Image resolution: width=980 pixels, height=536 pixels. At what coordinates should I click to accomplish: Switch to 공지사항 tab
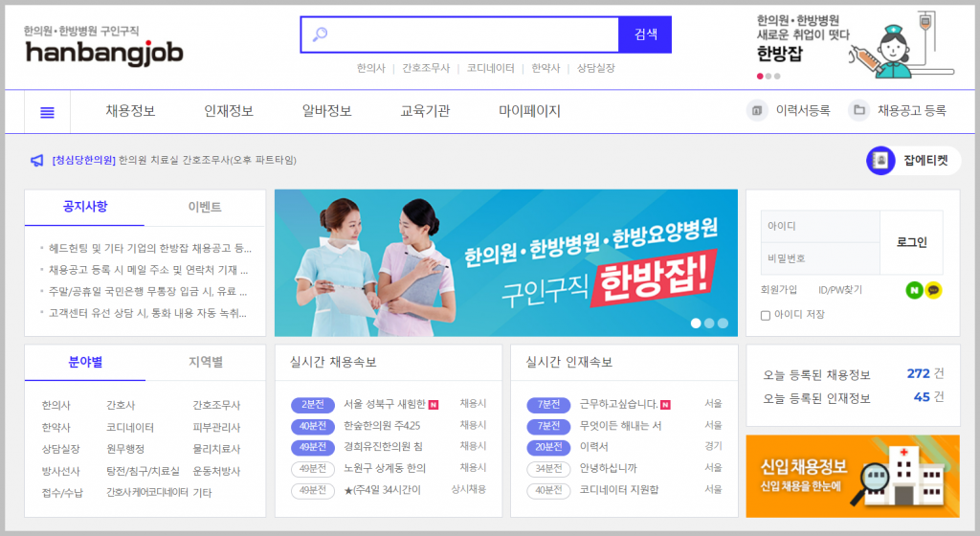pyautogui.click(x=85, y=207)
